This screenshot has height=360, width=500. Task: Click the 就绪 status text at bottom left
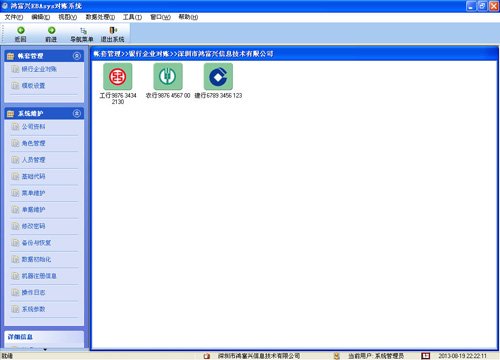(x=7, y=356)
